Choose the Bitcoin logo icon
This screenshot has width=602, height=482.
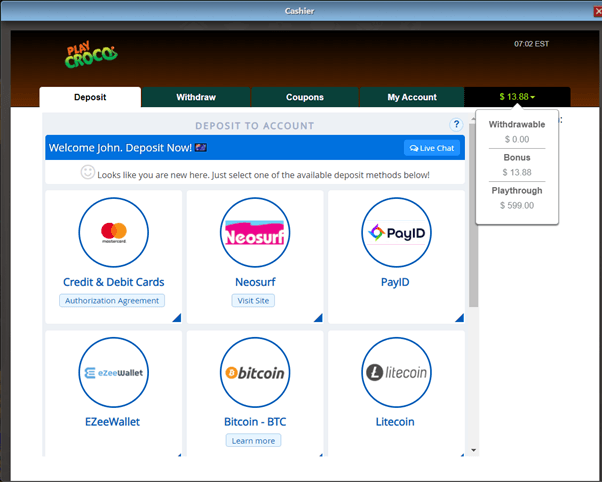point(255,372)
